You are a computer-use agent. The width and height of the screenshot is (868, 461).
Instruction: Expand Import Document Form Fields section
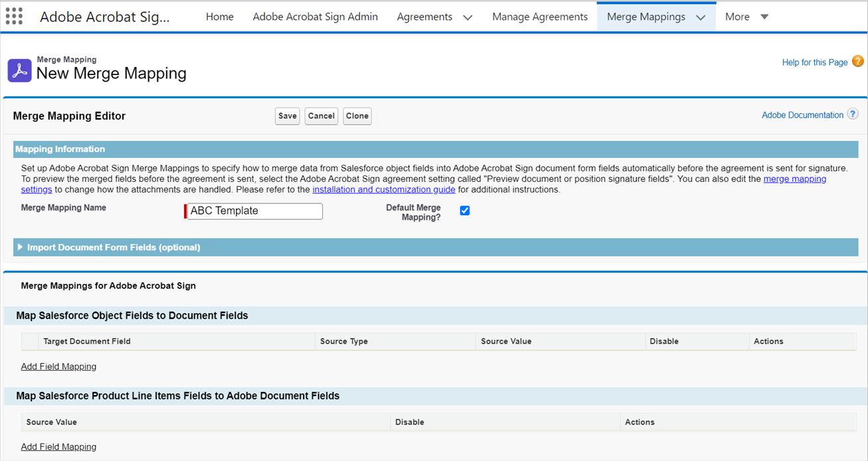tap(20, 247)
